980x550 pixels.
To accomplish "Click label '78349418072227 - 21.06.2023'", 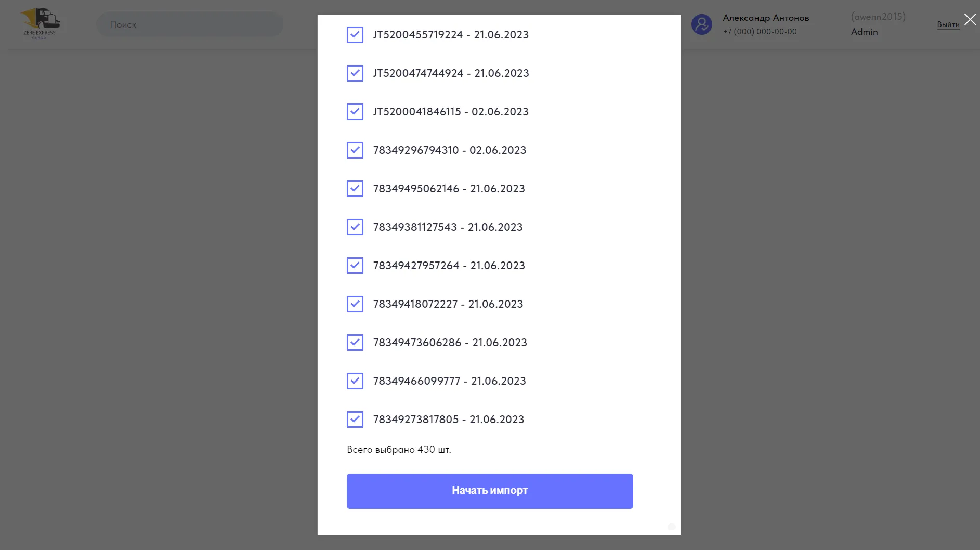I will (x=448, y=304).
